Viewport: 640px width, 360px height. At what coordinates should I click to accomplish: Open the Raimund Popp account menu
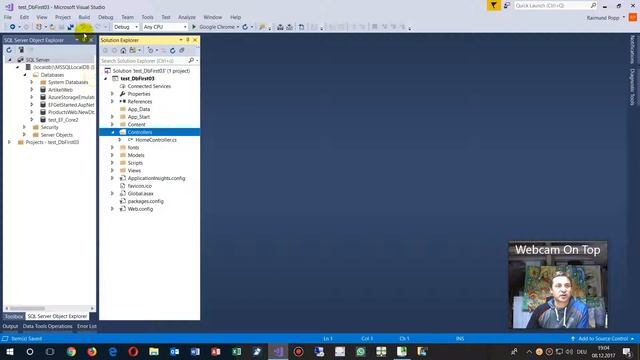click(x=606, y=18)
